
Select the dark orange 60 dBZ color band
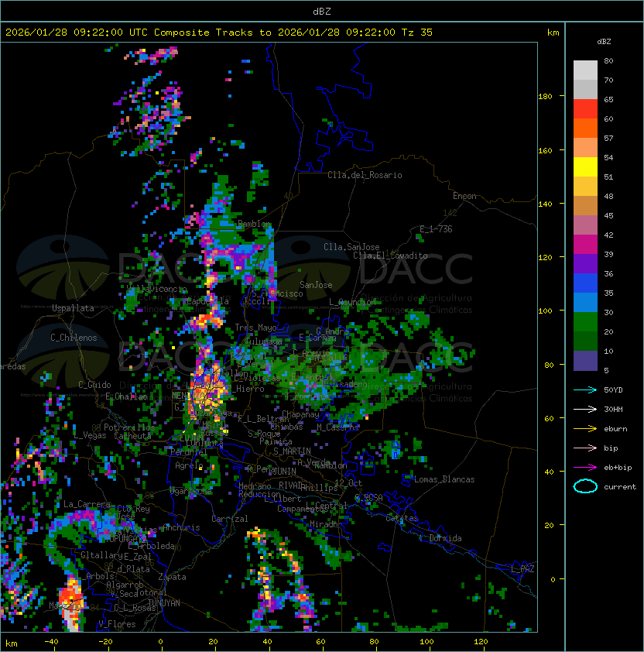(x=585, y=128)
